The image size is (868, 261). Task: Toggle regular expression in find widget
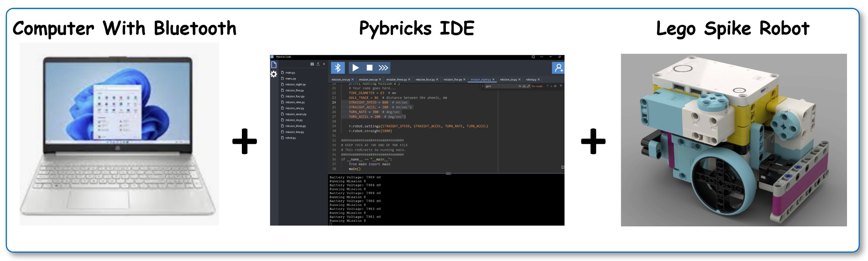(528, 86)
